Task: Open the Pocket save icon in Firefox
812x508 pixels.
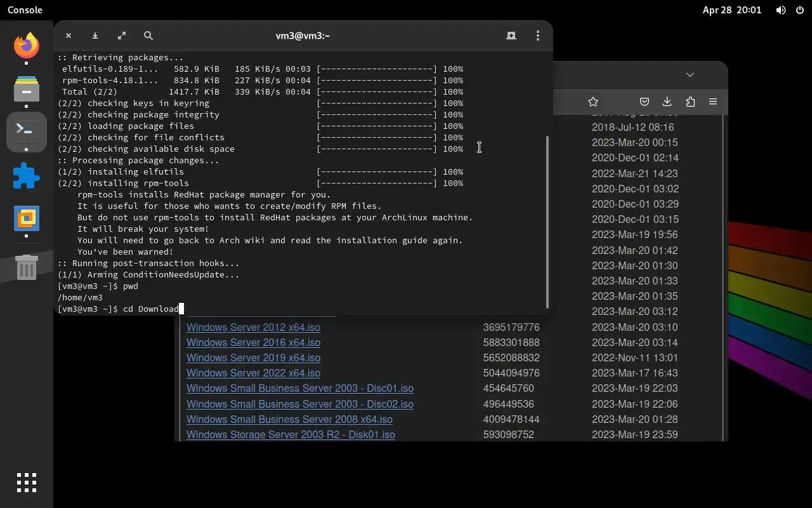Action: 644,102
